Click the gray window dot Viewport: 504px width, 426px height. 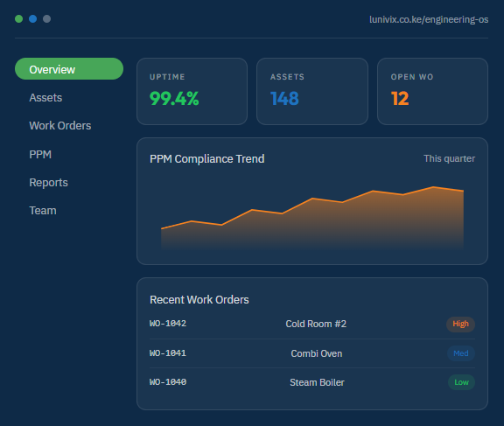(x=47, y=19)
